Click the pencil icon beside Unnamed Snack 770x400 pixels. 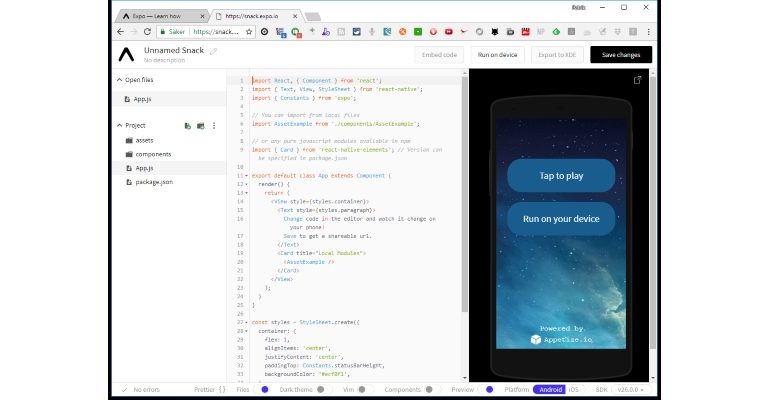coord(213,50)
